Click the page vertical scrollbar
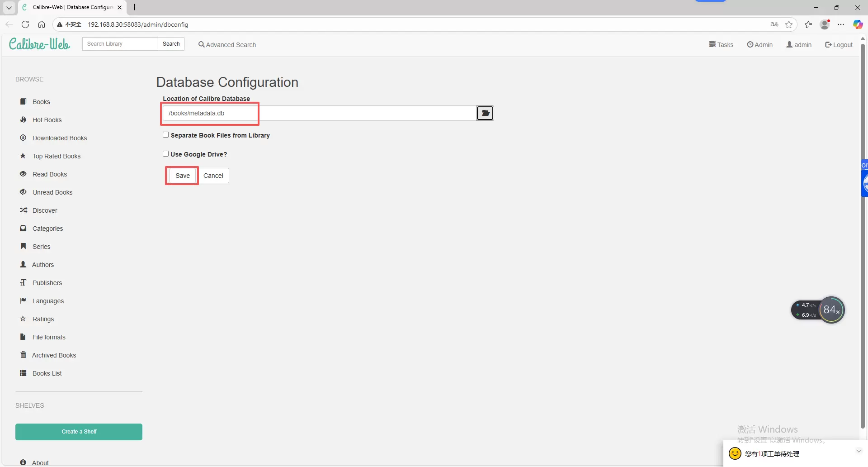Screen dimensions: 868x467 click(863, 226)
